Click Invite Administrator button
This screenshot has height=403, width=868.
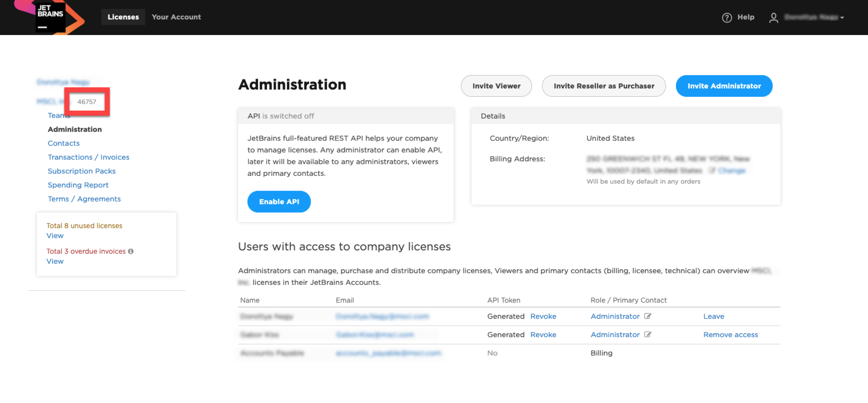click(x=724, y=86)
